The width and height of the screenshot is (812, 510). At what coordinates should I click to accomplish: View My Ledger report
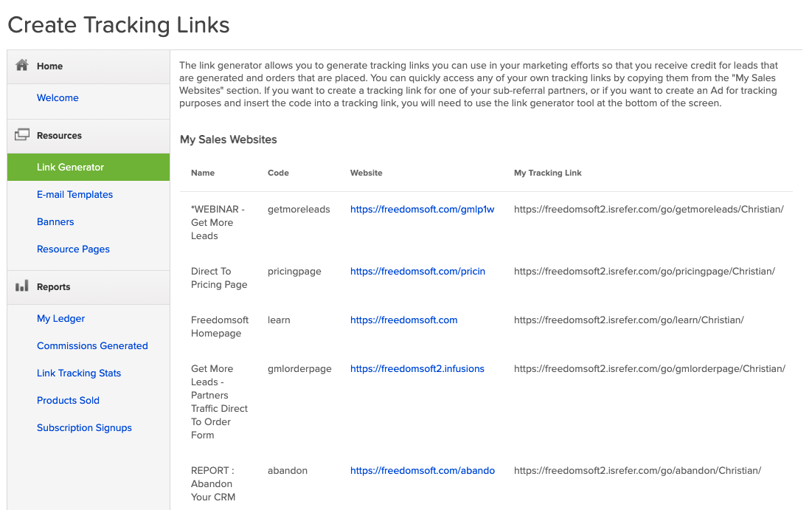(x=61, y=318)
